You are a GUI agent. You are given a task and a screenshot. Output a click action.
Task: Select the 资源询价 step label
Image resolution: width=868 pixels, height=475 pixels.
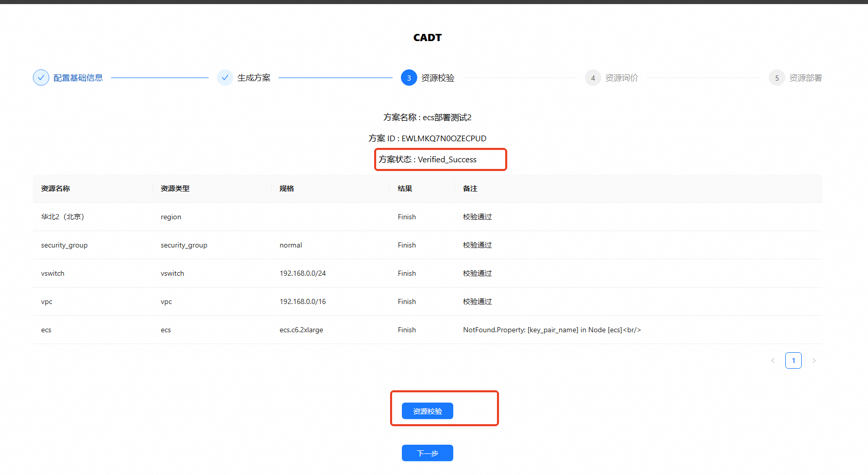coord(622,78)
